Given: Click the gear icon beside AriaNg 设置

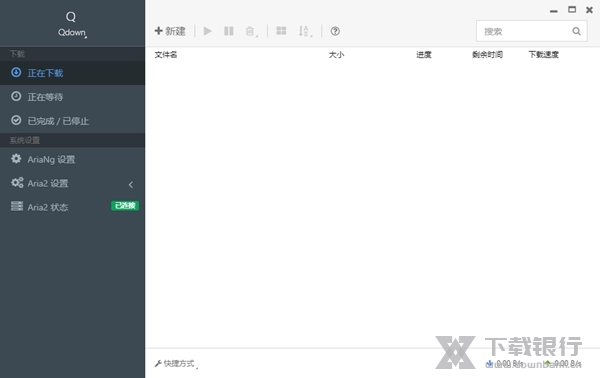Looking at the screenshot, I should pyautogui.click(x=16, y=158).
